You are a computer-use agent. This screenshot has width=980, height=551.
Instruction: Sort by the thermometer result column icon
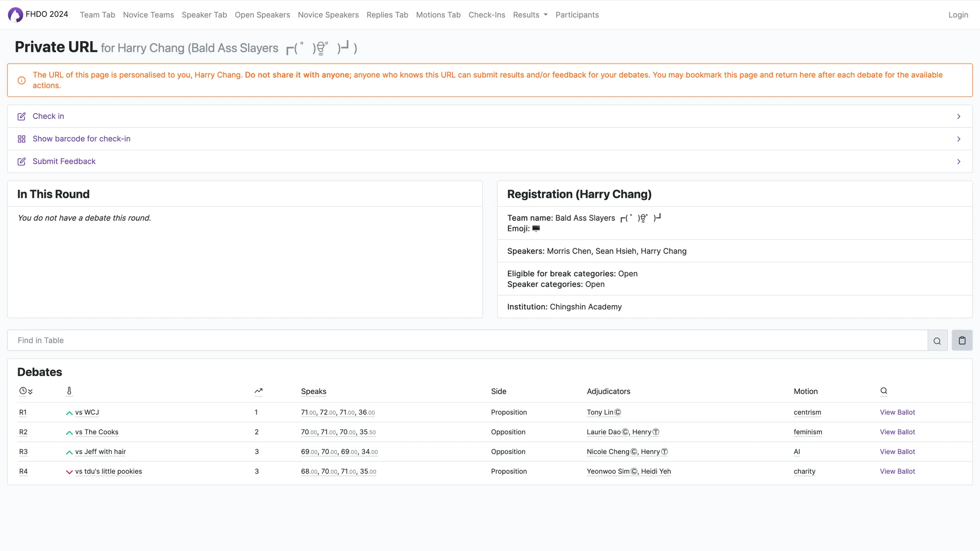69,391
